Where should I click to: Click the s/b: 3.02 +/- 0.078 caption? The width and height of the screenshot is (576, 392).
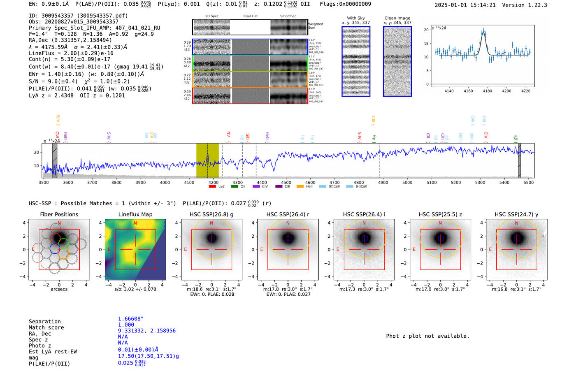click(135, 290)
